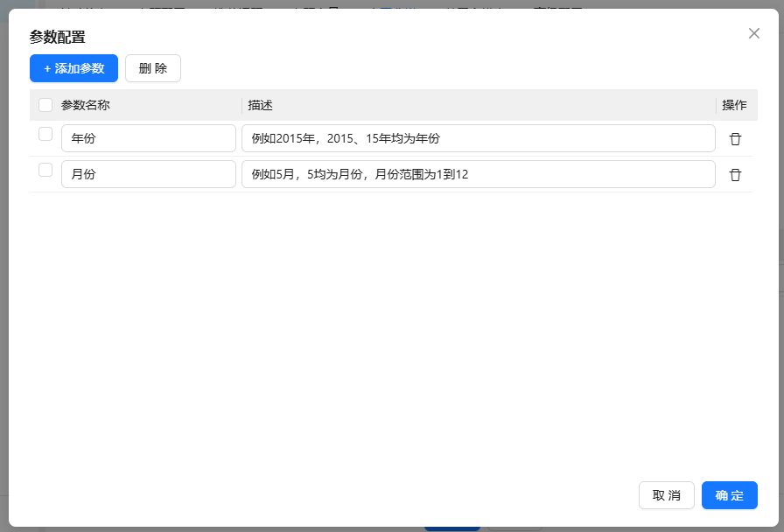The width and height of the screenshot is (784, 532).
Task: Click the 月份 parameter name field
Action: click(148, 174)
